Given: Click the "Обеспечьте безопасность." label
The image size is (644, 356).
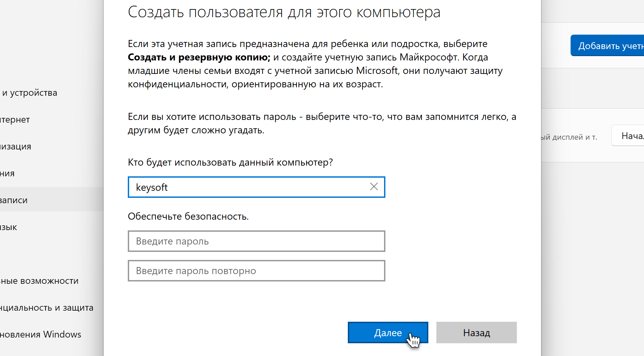Looking at the screenshot, I should click(x=188, y=216).
